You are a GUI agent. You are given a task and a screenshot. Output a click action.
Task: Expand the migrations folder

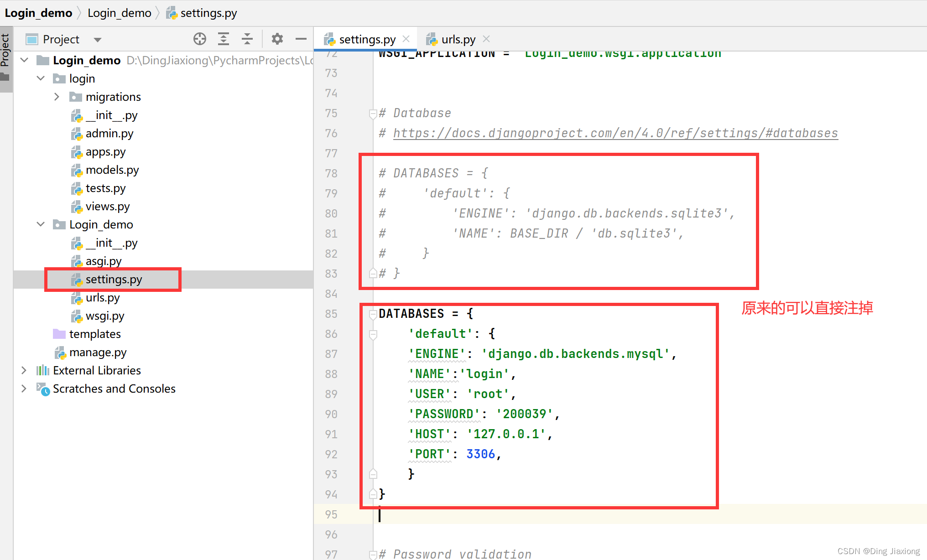57,97
